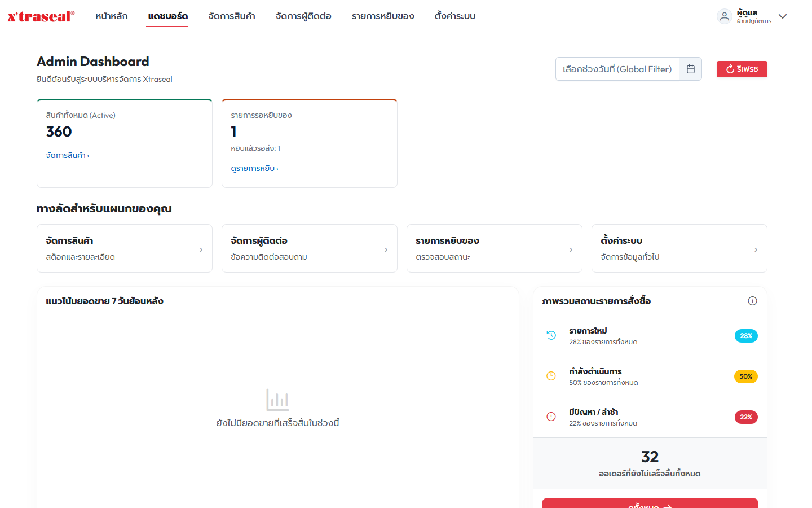Viewport: 812px width, 508px height.
Task: Open the จัดการผู้ติดต่อ shortcut card chevron
Action: 386,249
